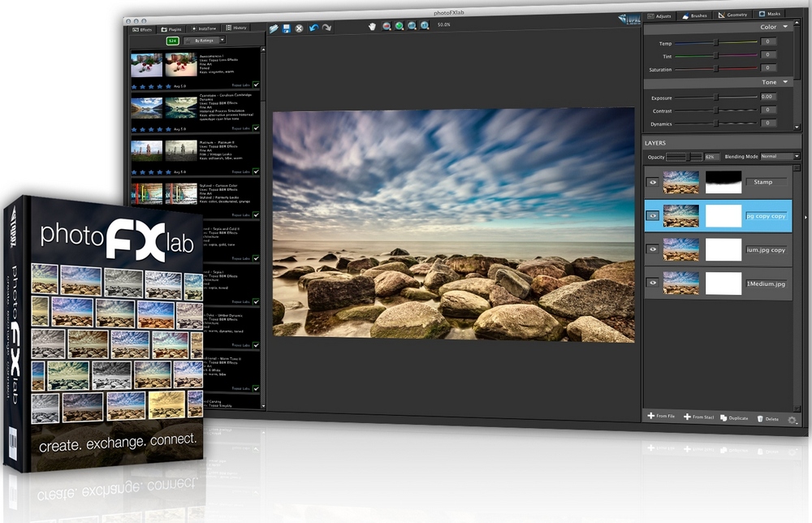Switch to the Effects tab
The width and height of the screenshot is (812, 523).
(x=142, y=29)
